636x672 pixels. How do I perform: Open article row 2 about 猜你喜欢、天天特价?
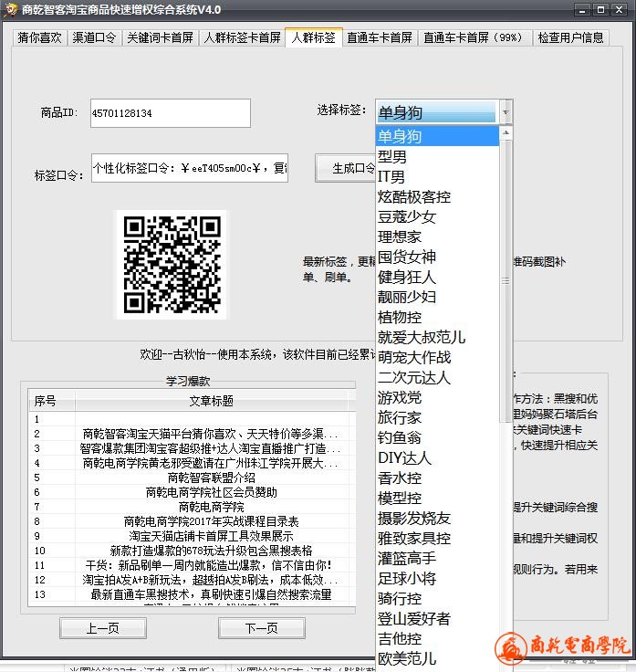pyautogui.click(x=192, y=434)
